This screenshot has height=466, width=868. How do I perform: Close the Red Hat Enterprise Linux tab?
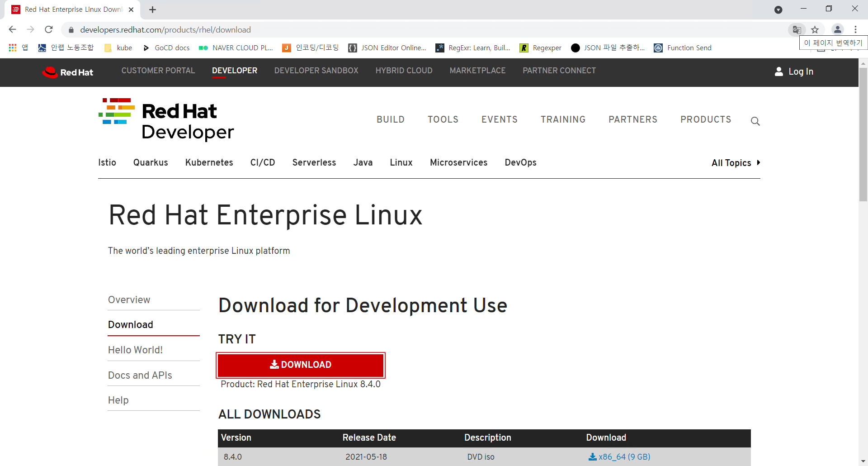point(131,10)
